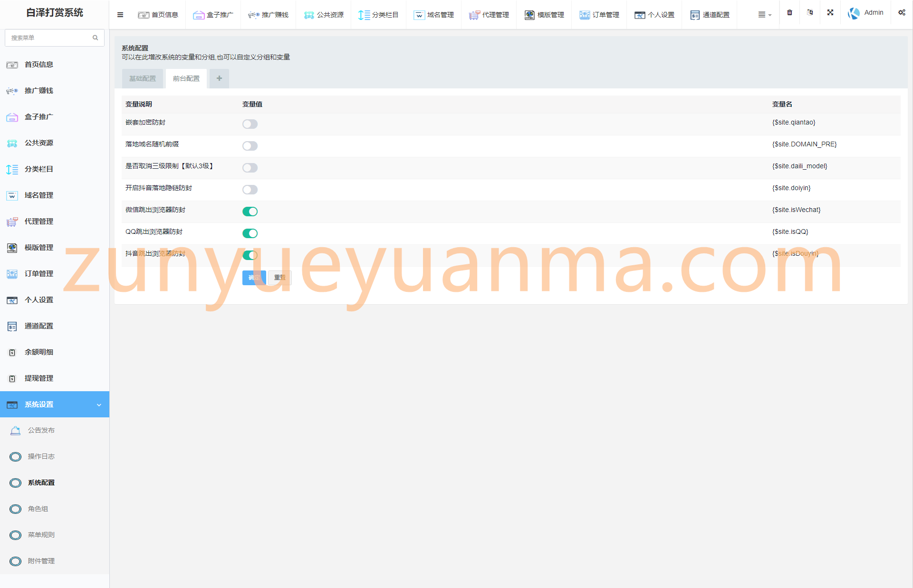This screenshot has height=588, width=913.
Task: Click the blue 确定 submit button
Action: click(254, 278)
